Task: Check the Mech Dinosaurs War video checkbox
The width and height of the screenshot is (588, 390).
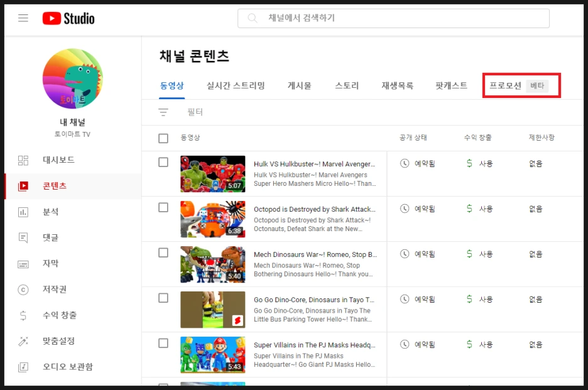Action: coord(163,252)
